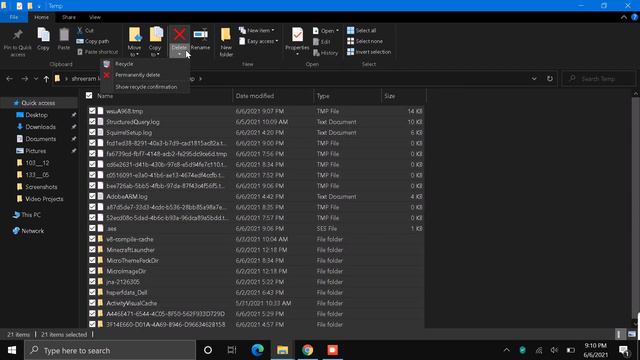The image size is (640, 360).
Task: Switch to large icons view in status bar
Action: click(x=632, y=335)
